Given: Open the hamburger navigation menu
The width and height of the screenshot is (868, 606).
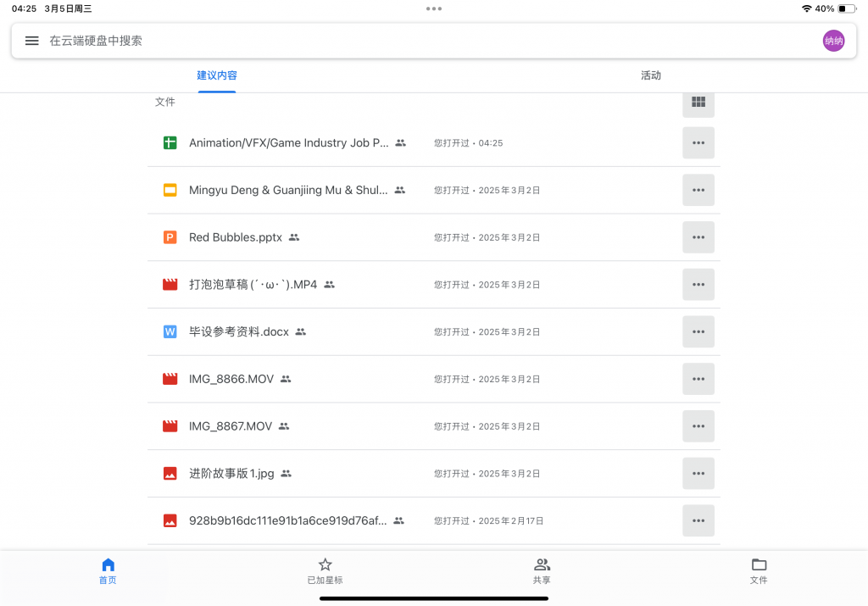Looking at the screenshot, I should point(31,41).
